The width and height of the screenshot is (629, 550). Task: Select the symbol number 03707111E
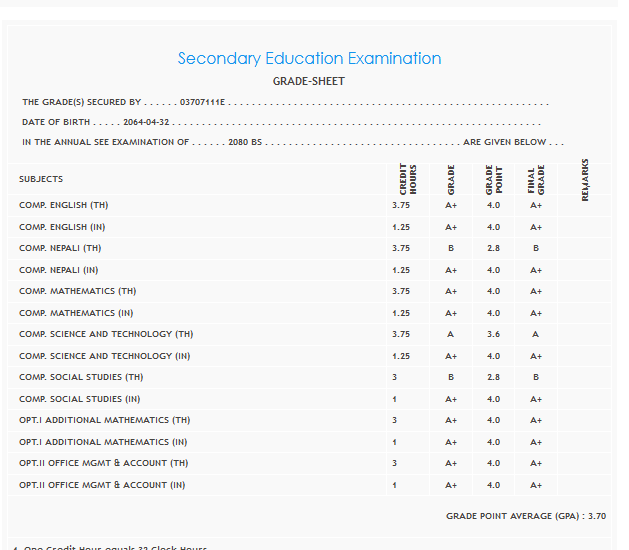(x=202, y=103)
